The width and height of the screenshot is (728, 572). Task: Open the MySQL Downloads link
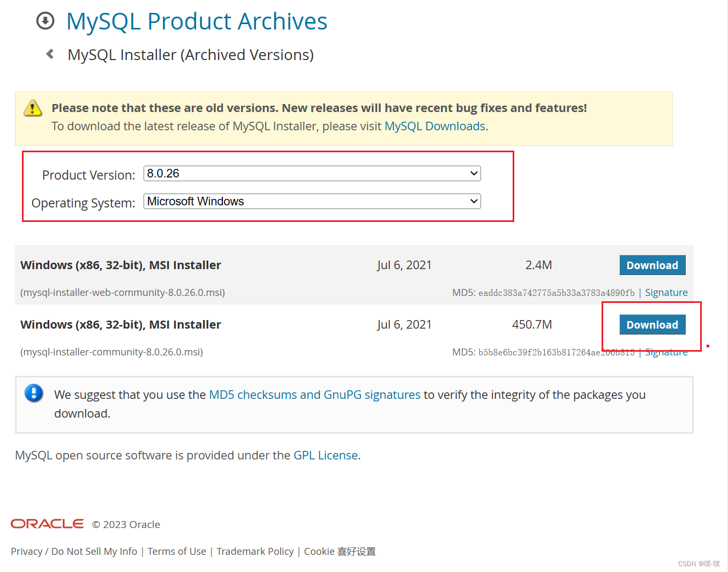[x=435, y=126]
